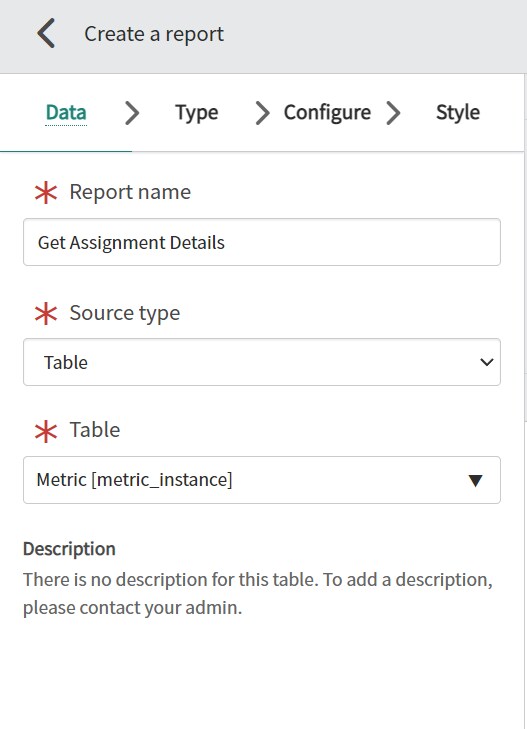The image size is (527, 729).
Task: Expand the Source type dropdown chevron
Action: click(486, 362)
